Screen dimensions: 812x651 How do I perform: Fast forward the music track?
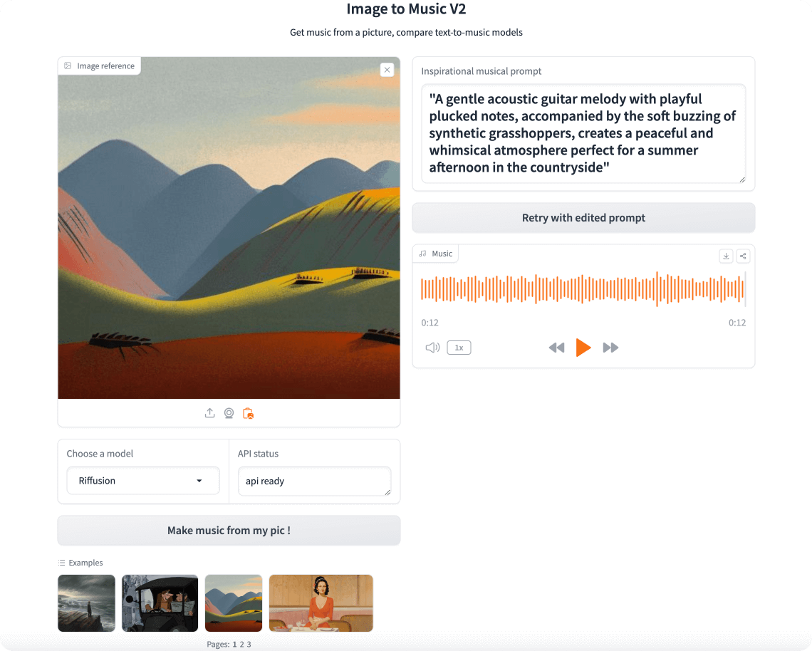pyautogui.click(x=610, y=348)
